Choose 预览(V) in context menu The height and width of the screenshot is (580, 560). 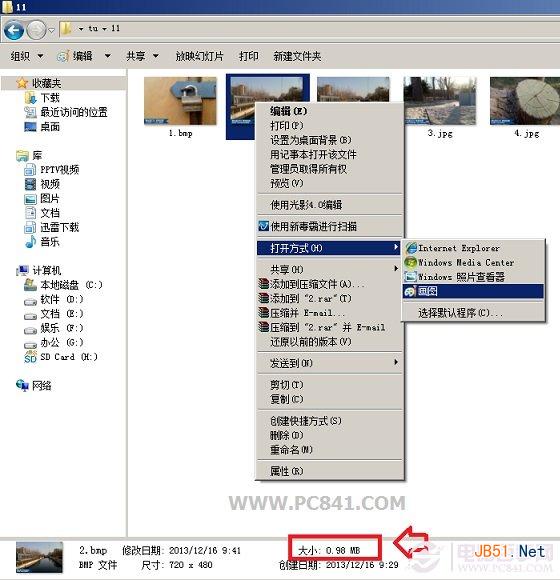(330, 183)
